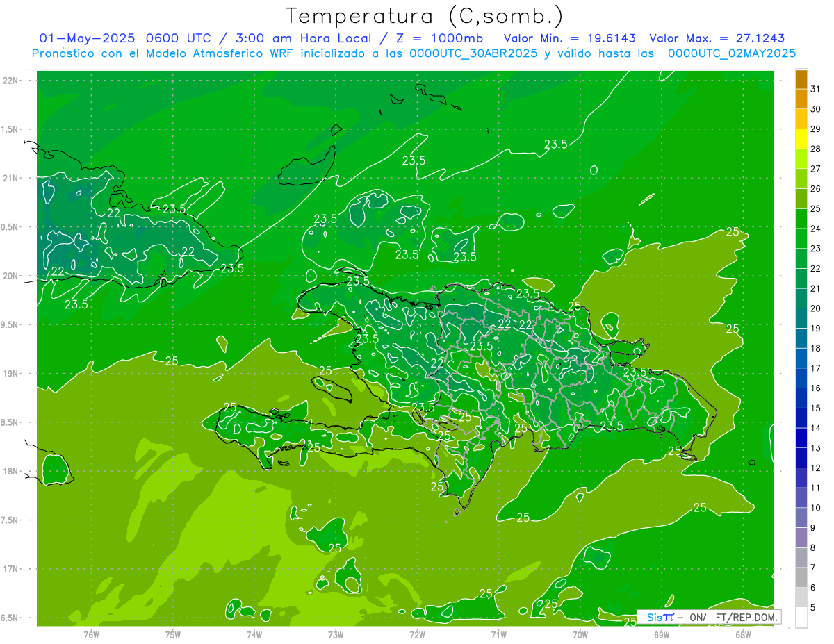The image size is (834, 644).
Task: Pick the yellow colorbar segment between 28 and 29
Action: 801,139
